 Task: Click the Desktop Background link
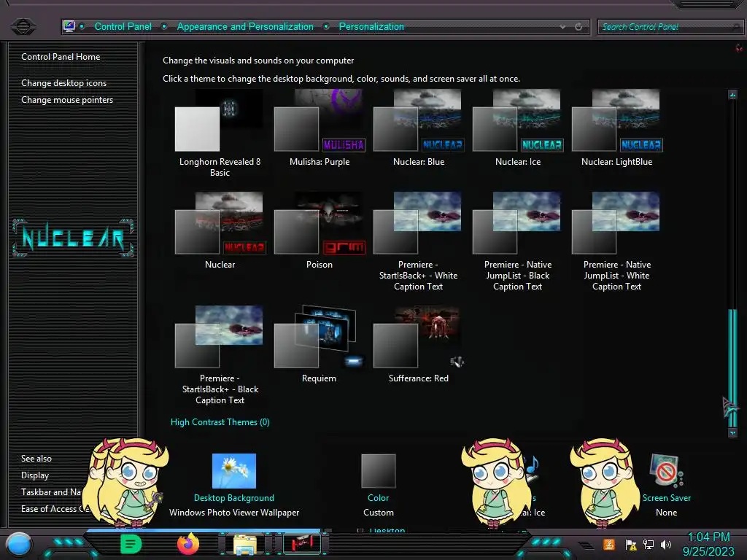234,497
